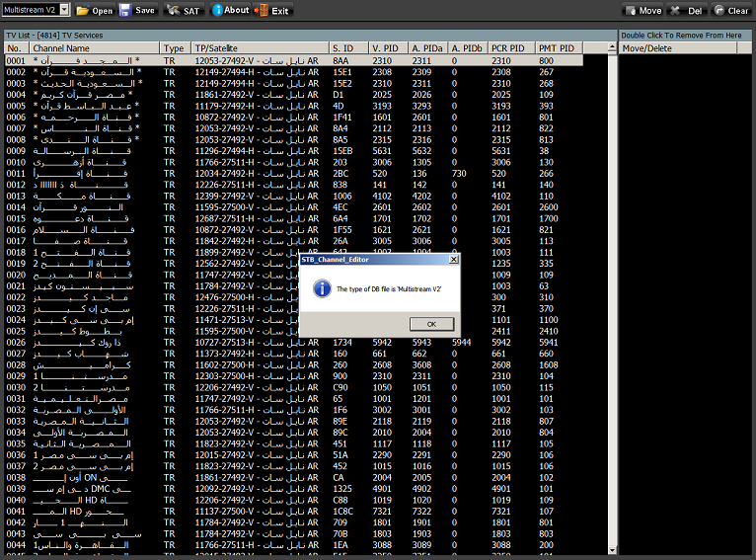This screenshot has height=560, width=756.
Task: Close the STB_Channel_Editor dialog
Action: (453, 260)
